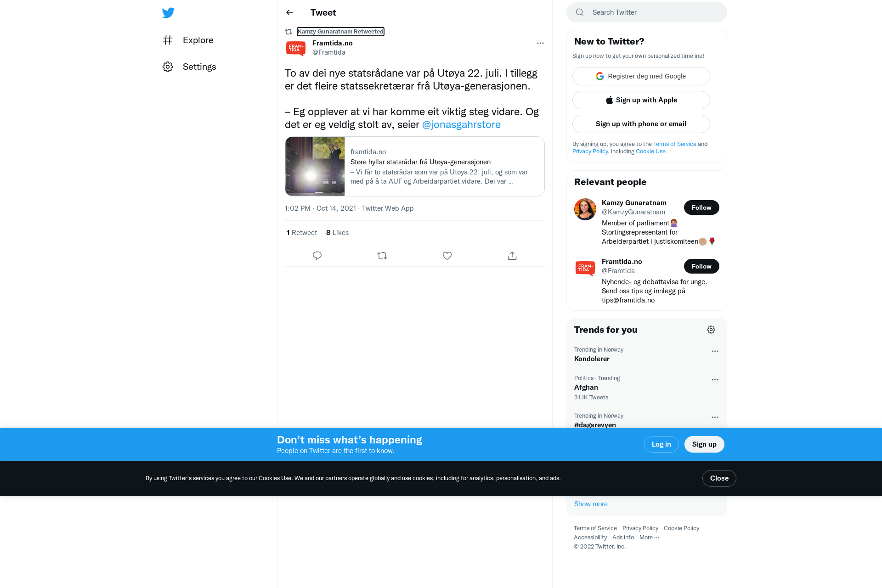
Task: Click Sign up with Apple
Action: [641, 100]
